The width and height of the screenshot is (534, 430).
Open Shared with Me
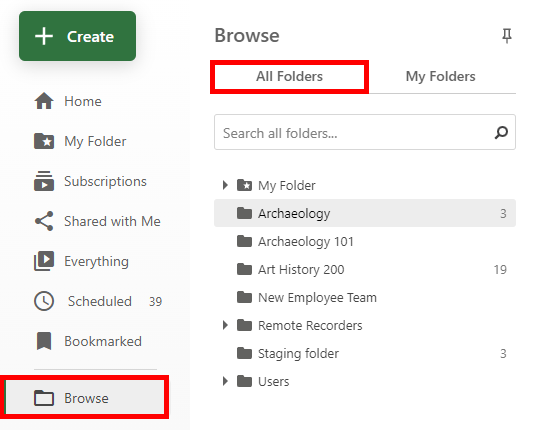click(112, 221)
